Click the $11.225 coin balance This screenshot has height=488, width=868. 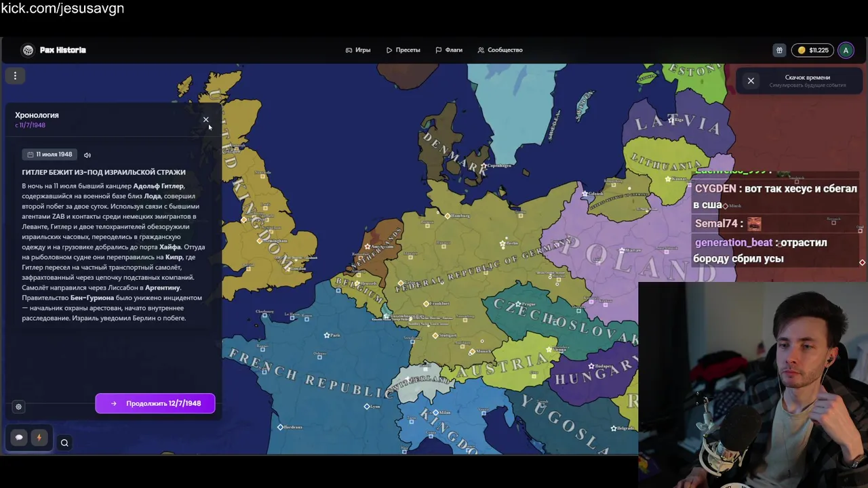(813, 50)
